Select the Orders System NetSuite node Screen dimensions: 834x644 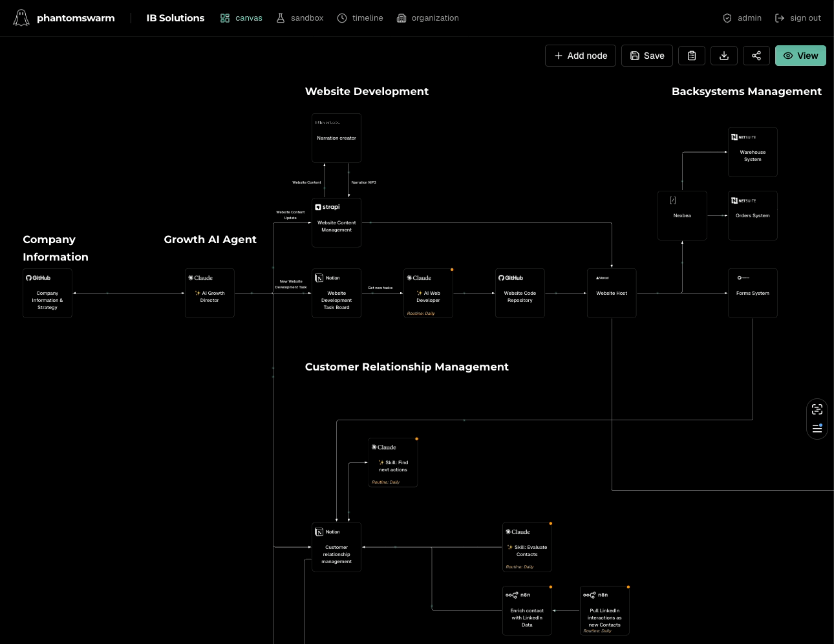pos(753,215)
